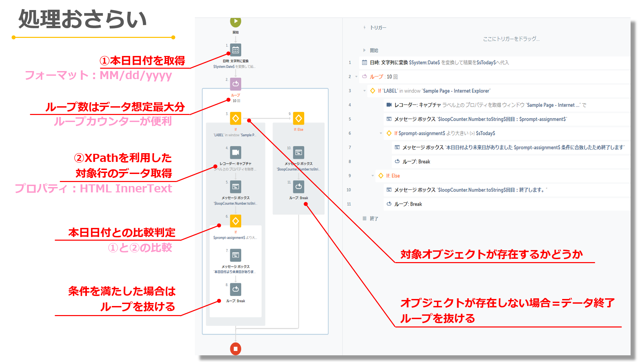Image resolution: width=644 pixels, height=362 pixels.
Task: Select the purple Loop node in flow
Action: click(235, 84)
